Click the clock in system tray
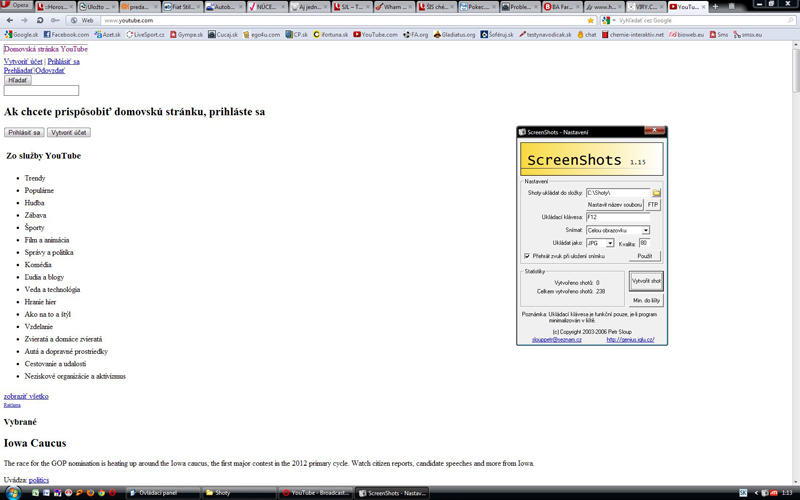This screenshot has height=500, width=800. (x=786, y=493)
